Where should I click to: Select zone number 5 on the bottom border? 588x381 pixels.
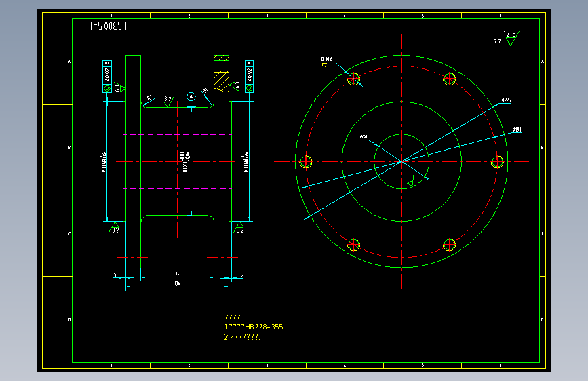tap(423, 365)
